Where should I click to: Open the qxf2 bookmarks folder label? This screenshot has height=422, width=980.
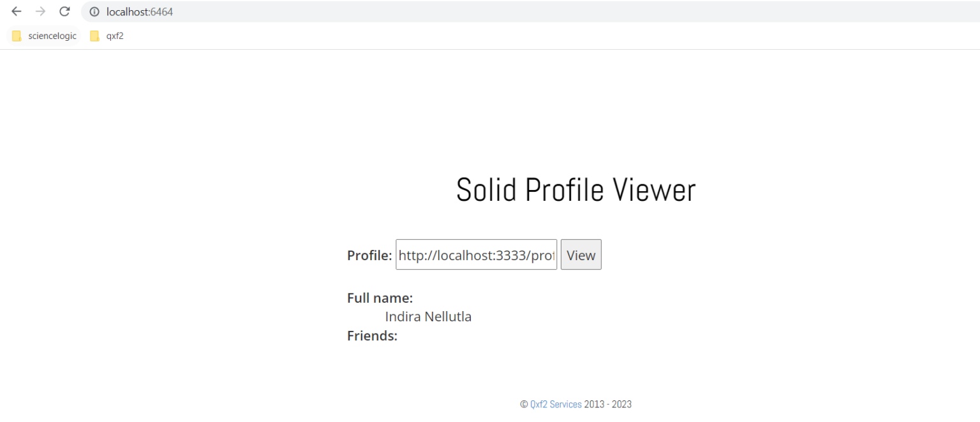tap(115, 36)
